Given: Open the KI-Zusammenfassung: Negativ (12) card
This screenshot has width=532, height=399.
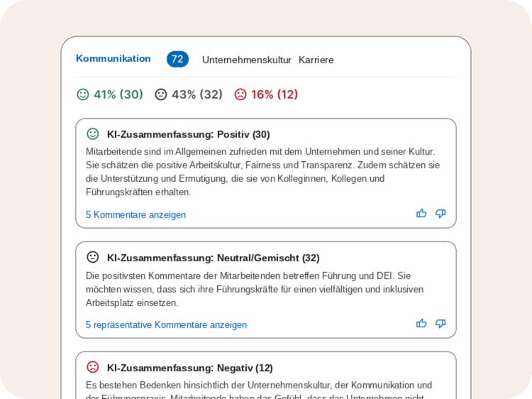Looking at the screenshot, I should pos(266,376).
